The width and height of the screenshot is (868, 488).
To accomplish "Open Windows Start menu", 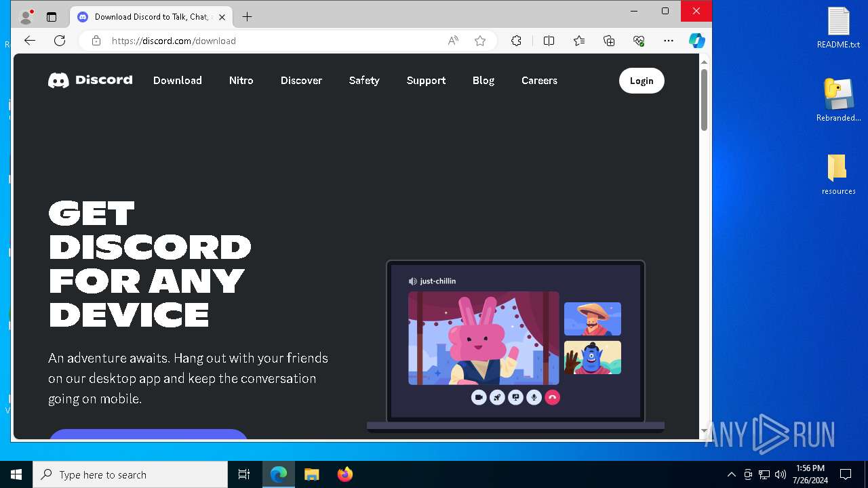I will click(16, 474).
